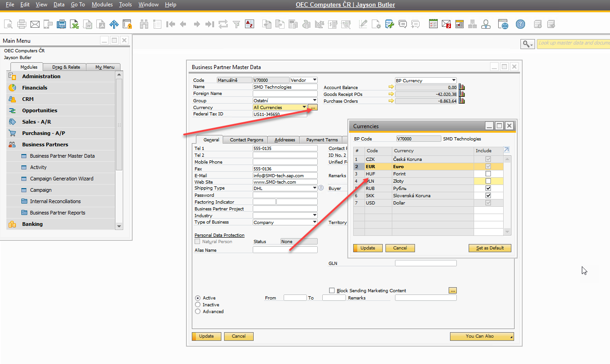Open the Modules menu in menu bar
The width and height of the screenshot is (610, 364).
pos(102,5)
